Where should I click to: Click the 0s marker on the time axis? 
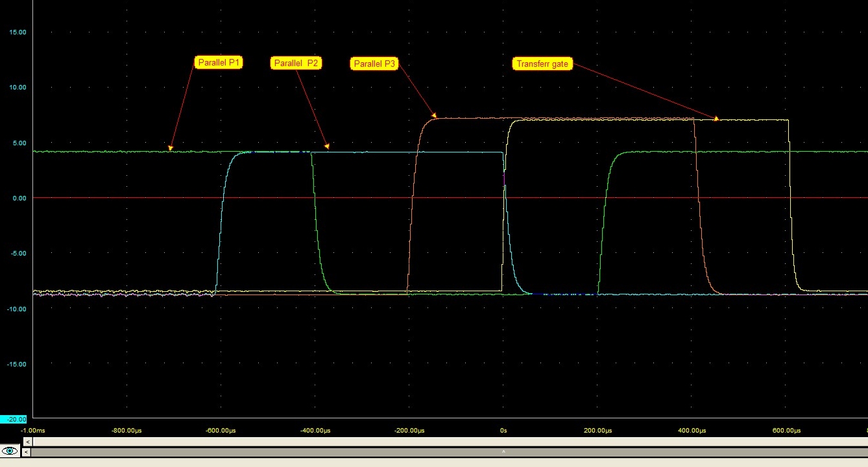tap(504, 430)
